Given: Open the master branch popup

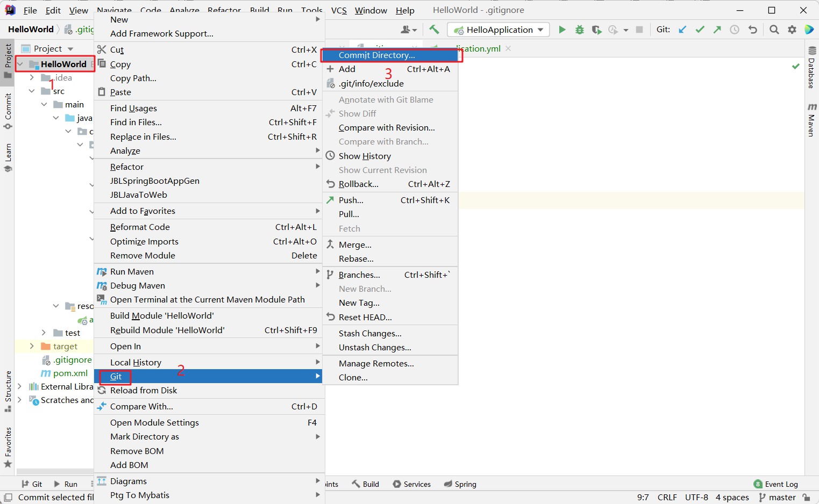Looking at the screenshot, I should pos(777,498).
